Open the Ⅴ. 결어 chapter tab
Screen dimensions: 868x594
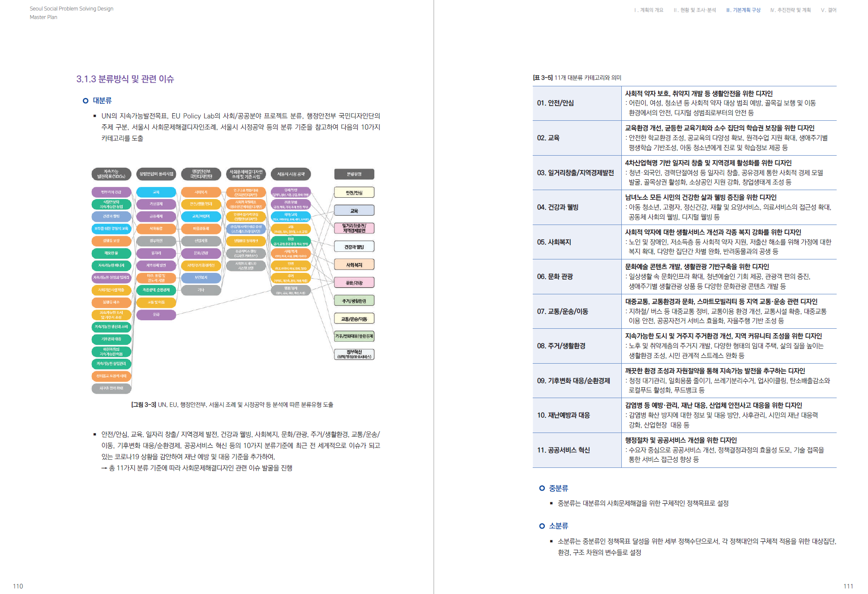pos(828,10)
